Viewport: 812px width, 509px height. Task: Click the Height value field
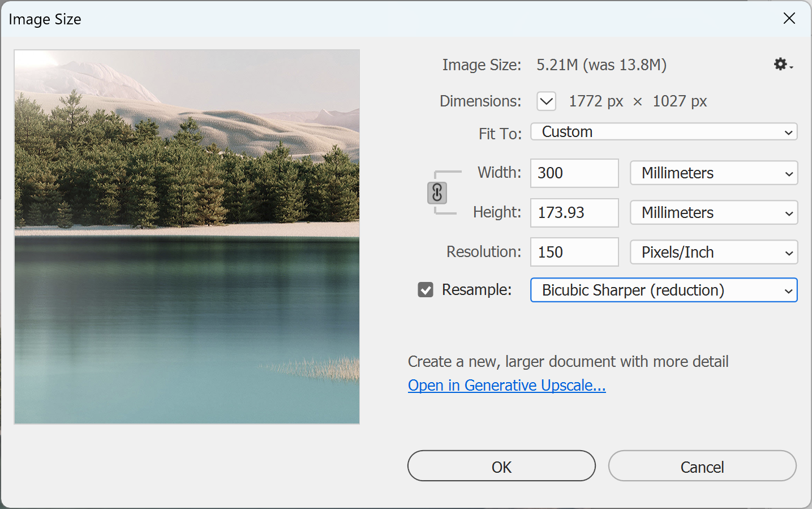click(x=574, y=213)
